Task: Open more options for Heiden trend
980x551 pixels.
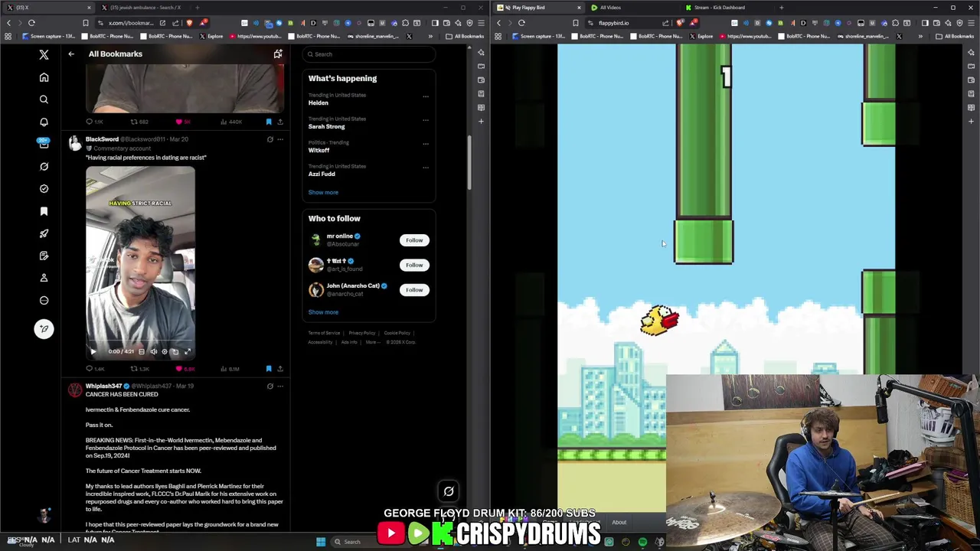Action: coord(426,96)
